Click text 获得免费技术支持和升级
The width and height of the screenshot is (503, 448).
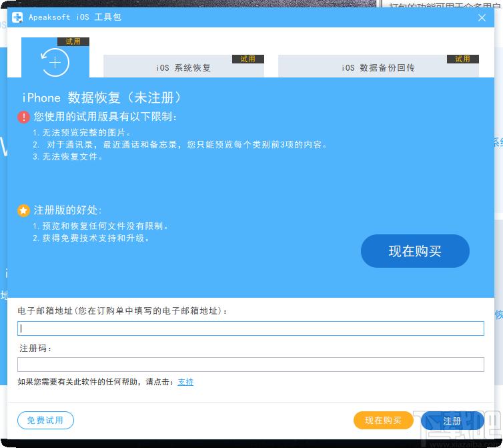(91, 238)
